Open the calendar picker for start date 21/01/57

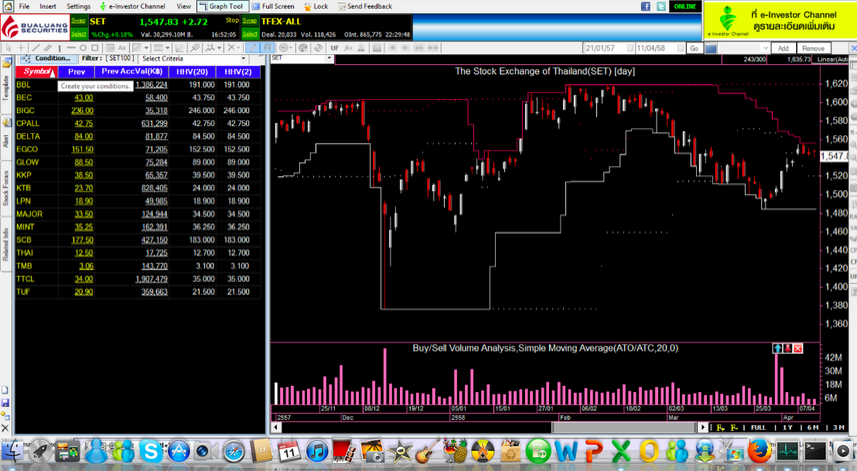pos(630,48)
